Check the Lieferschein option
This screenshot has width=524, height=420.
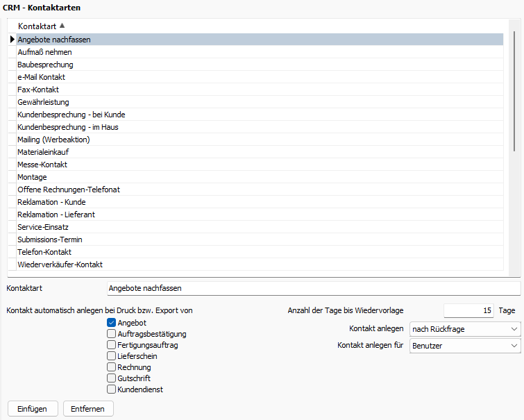pos(111,356)
